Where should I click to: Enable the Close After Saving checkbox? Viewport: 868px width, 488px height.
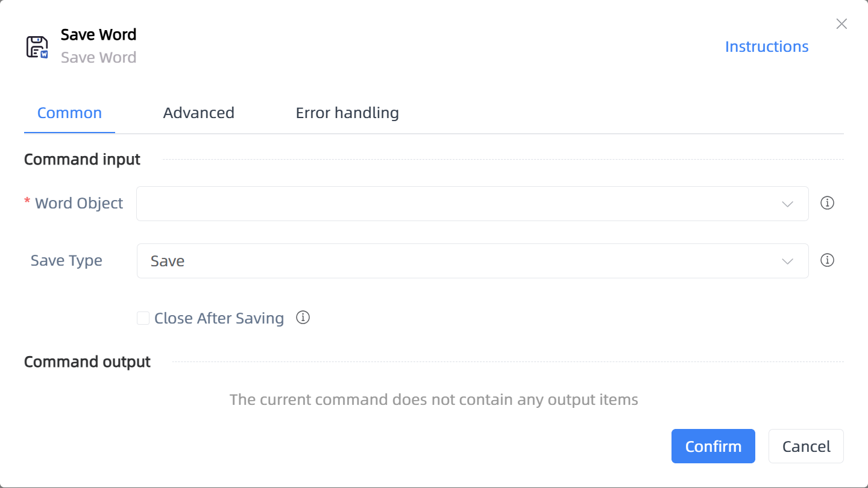point(143,318)
